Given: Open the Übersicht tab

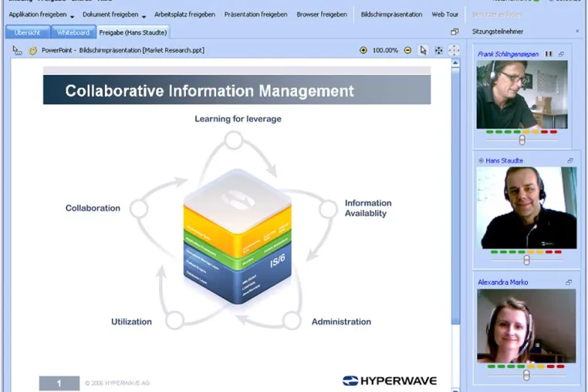Looking at the screenshot, I should (x=27, y=32).
